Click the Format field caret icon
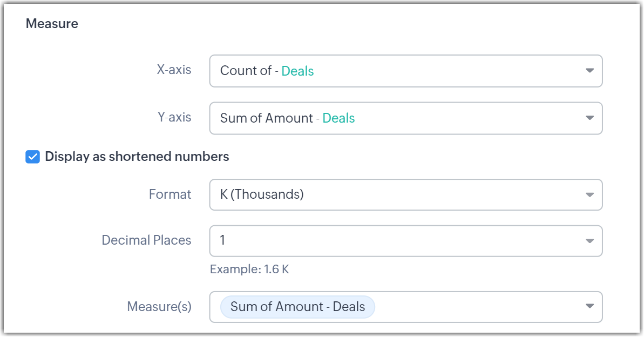644x337 pixels. click(x=589, y=195)
